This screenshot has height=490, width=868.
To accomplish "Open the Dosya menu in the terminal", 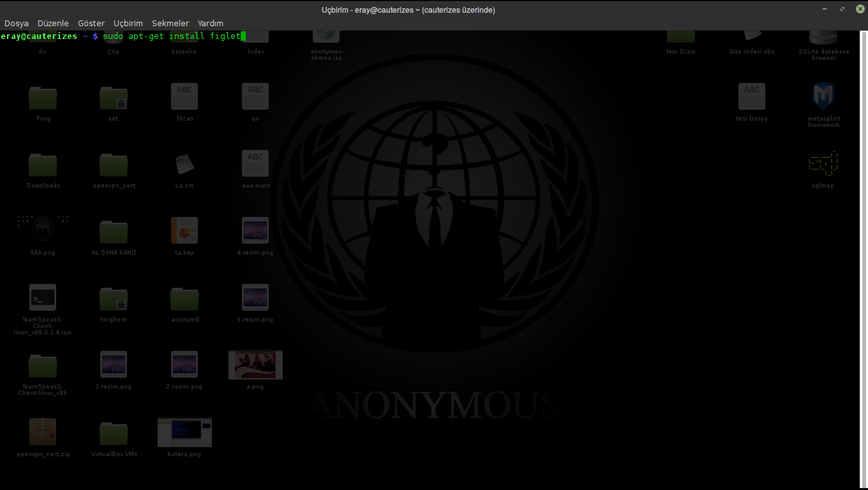I will [17, 24].
